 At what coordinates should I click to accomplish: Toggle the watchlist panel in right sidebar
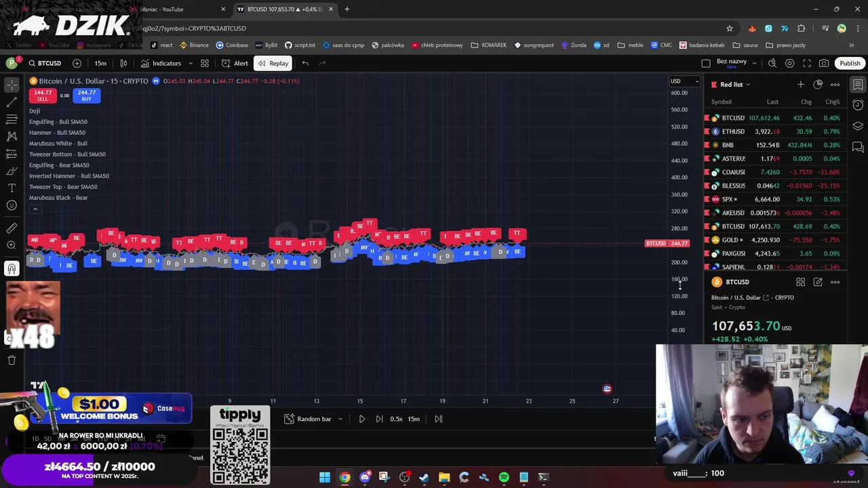pos(858,84)
